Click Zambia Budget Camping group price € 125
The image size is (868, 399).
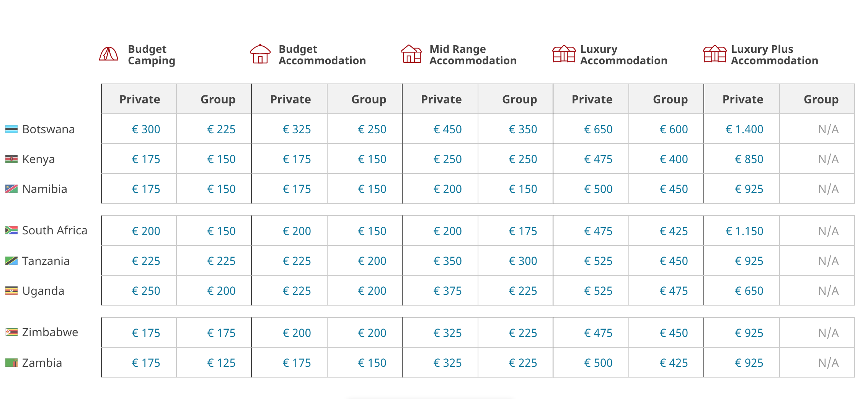pyautogui.click(x=221, y=363)
